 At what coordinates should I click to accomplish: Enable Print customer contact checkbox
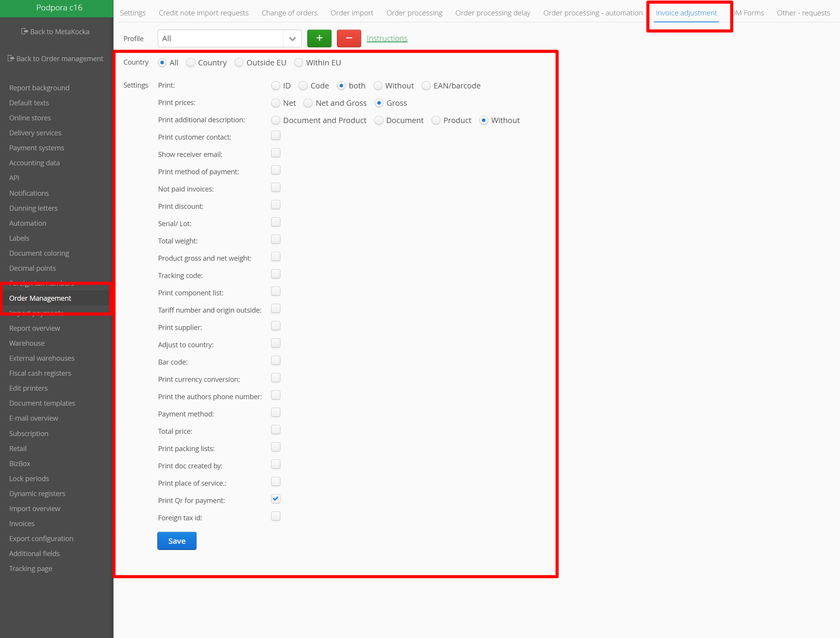click(275, 136)
